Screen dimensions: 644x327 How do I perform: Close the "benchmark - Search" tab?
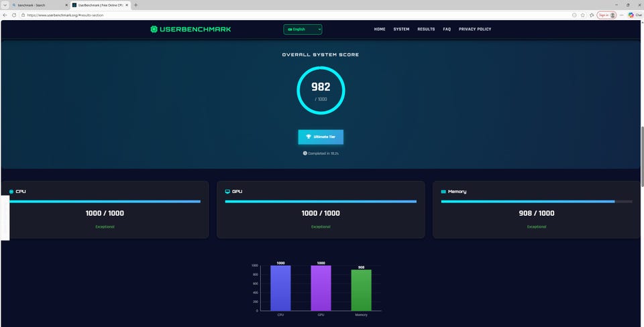pos(66,5)
